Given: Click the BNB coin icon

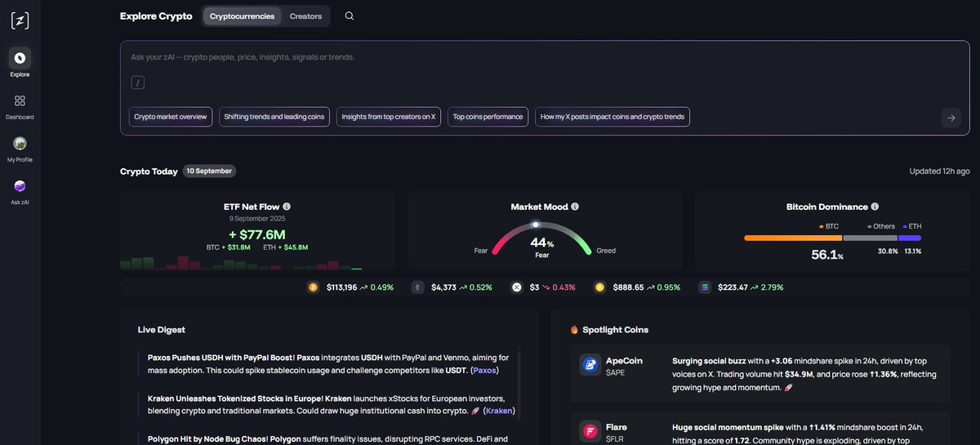Looking at the screenshot, I should tap(600, 287).
